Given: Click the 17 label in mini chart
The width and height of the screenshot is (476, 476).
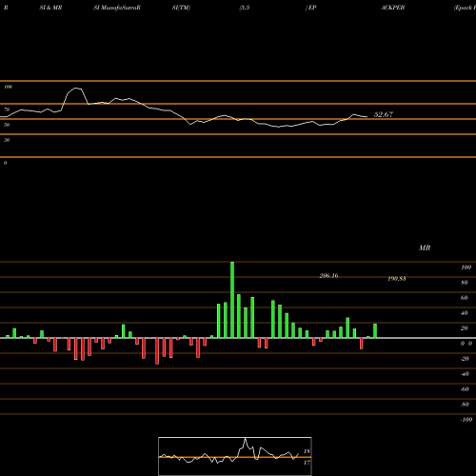Looking at the screenshot, I should click(307, 463).
